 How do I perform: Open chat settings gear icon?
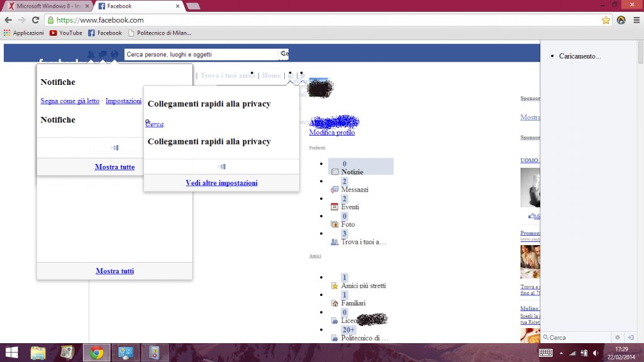click(618, 337)
